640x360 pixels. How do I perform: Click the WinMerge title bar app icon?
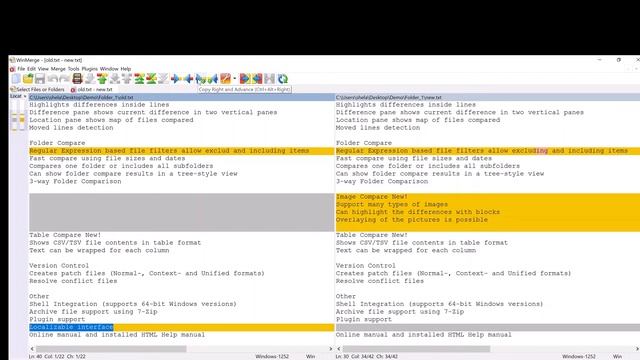pos(12,60)
